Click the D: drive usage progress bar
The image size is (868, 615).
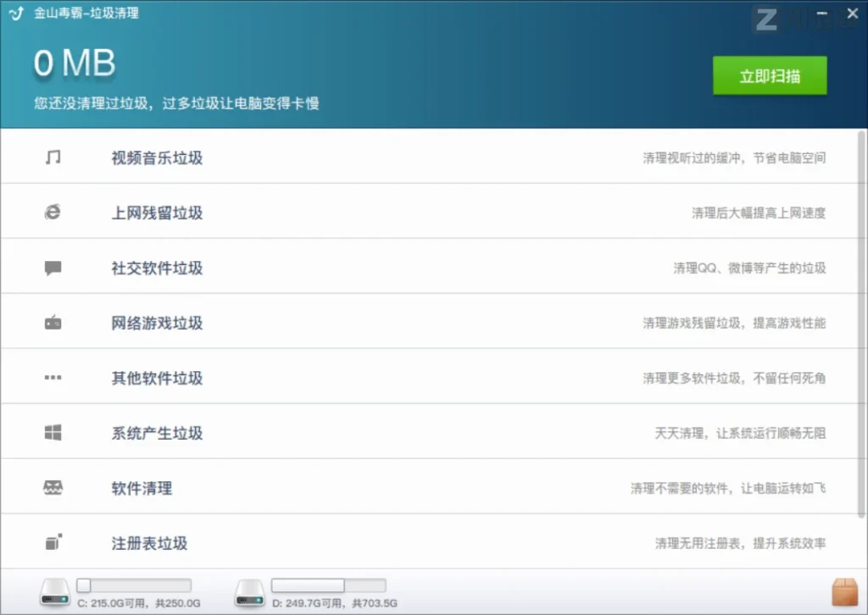click(329, 585)
